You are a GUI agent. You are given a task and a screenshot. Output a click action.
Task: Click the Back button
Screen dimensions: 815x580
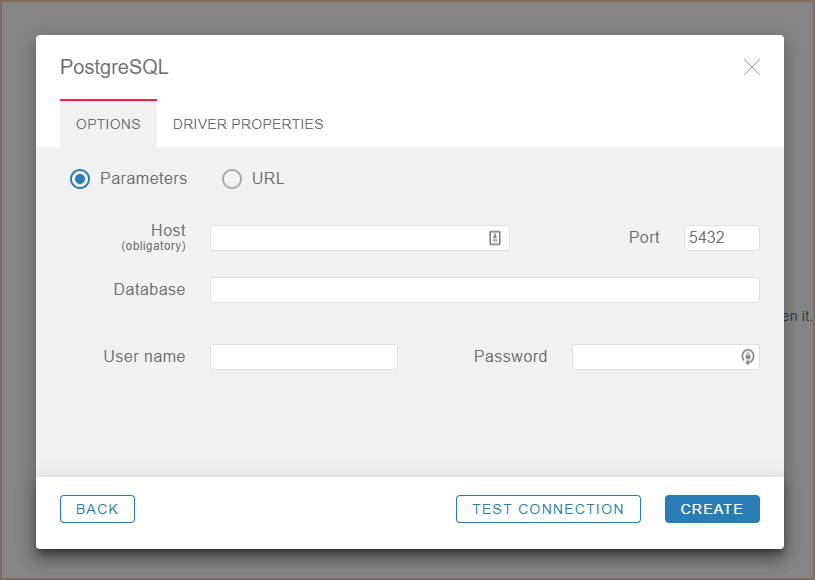click(97, 509)
